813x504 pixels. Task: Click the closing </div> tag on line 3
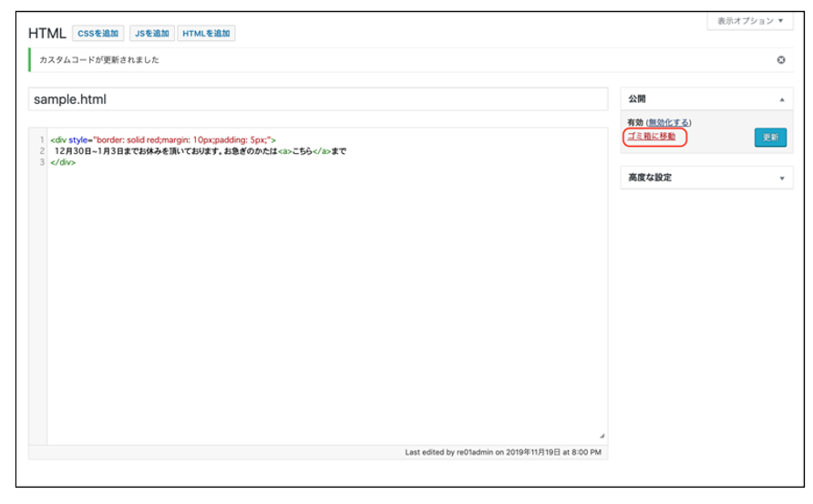(63, 162)
